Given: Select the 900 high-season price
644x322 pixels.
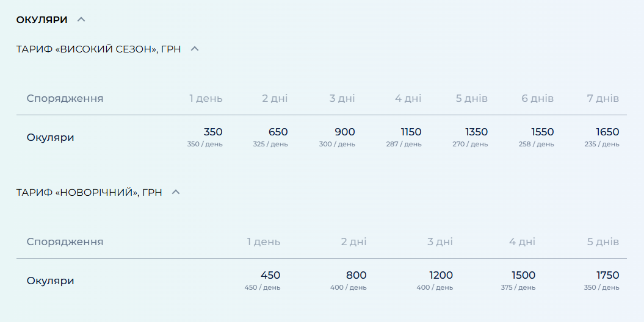Looking at the screenshot, I should (x=344, y=132).
